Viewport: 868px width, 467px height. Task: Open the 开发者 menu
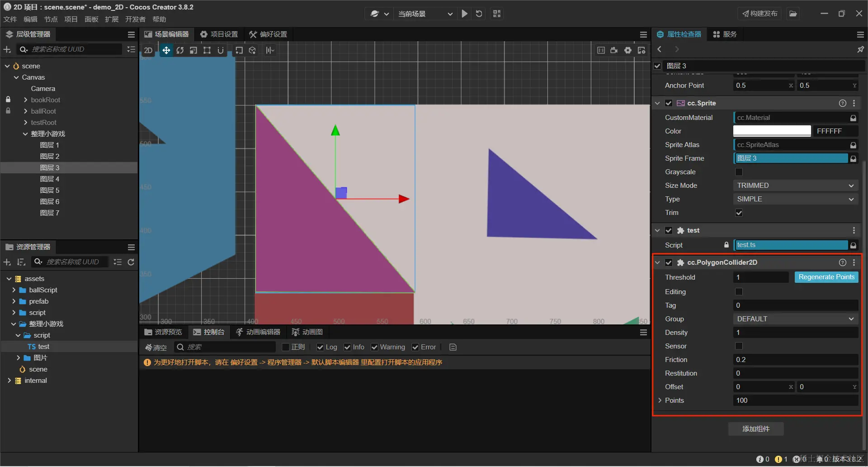point(135,19)
